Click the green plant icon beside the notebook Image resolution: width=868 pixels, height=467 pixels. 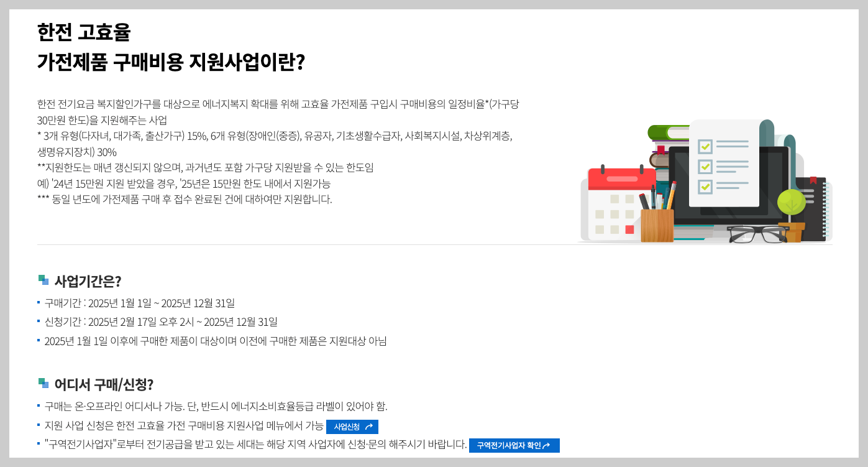point(791,201)
